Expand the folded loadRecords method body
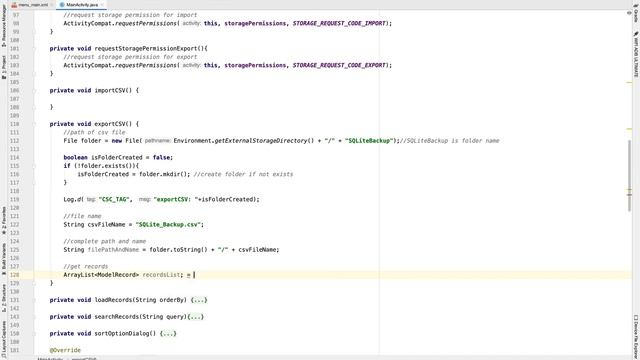 tap(199, 300)
